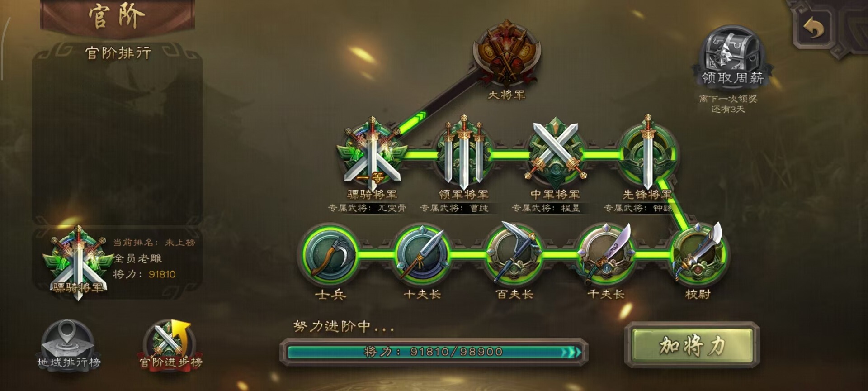Claim weekly salary chest 领取周薪
The width and height of the screenshot is (868, 391).
pyautogui.click(x=732, y=57)
